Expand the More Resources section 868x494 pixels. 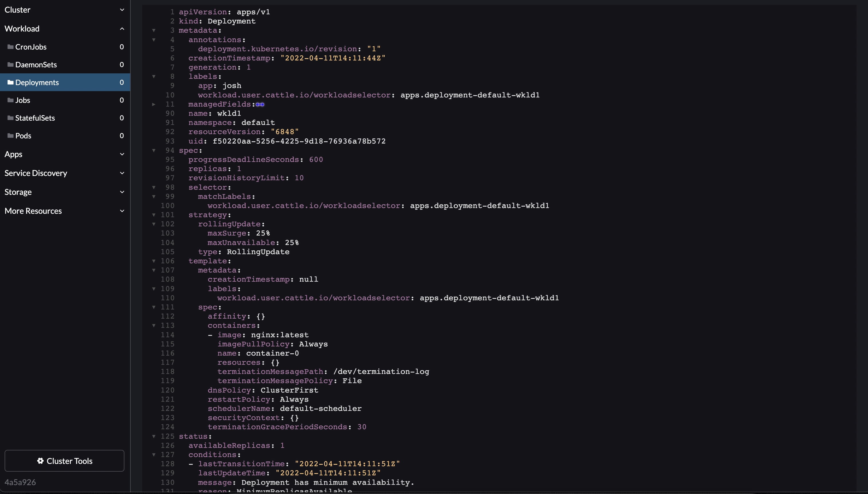(122, 211)
